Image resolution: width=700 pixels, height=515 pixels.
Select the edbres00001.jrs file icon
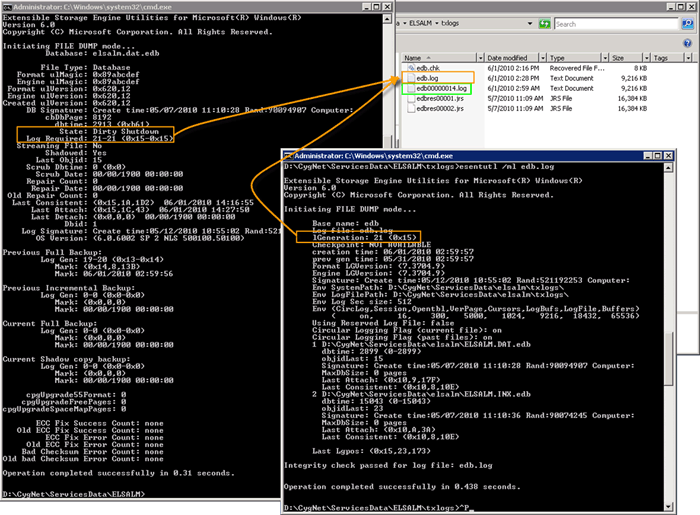tap(411, 99)
